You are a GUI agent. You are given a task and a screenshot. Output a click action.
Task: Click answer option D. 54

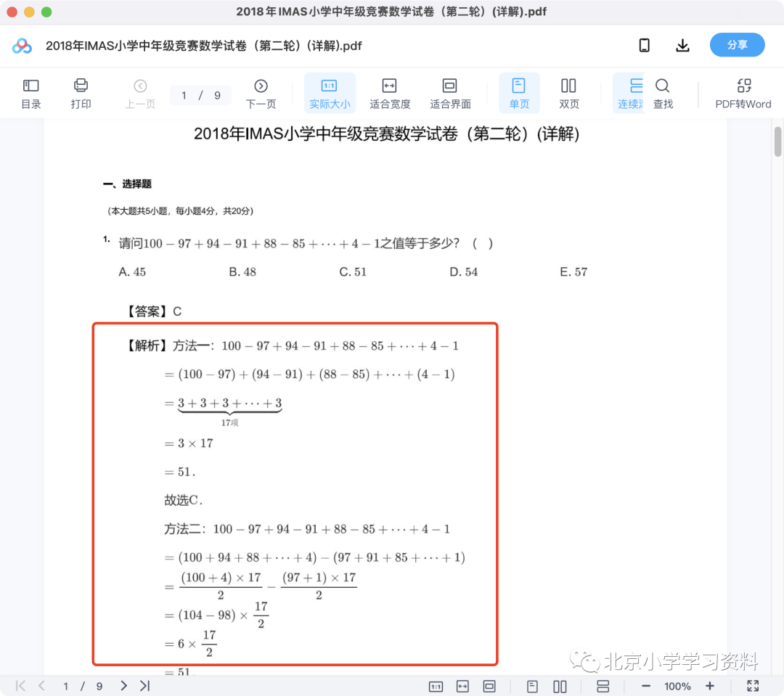coord(463,272)
